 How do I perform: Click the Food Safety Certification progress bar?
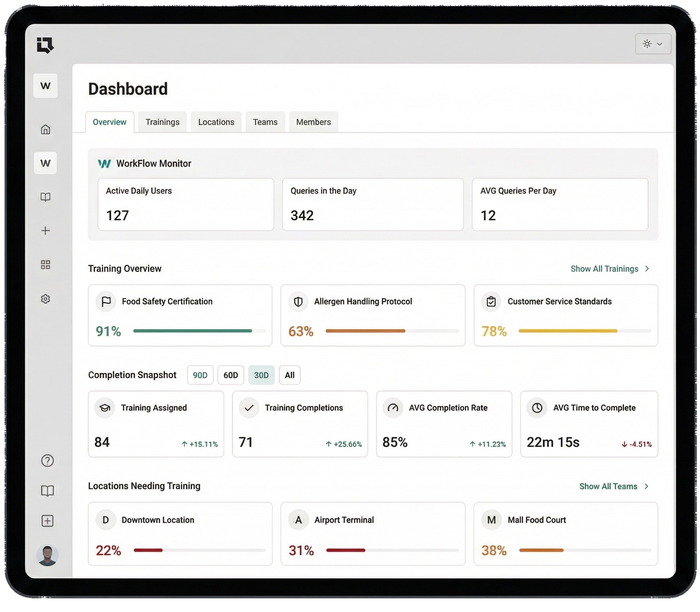[198, 331]
